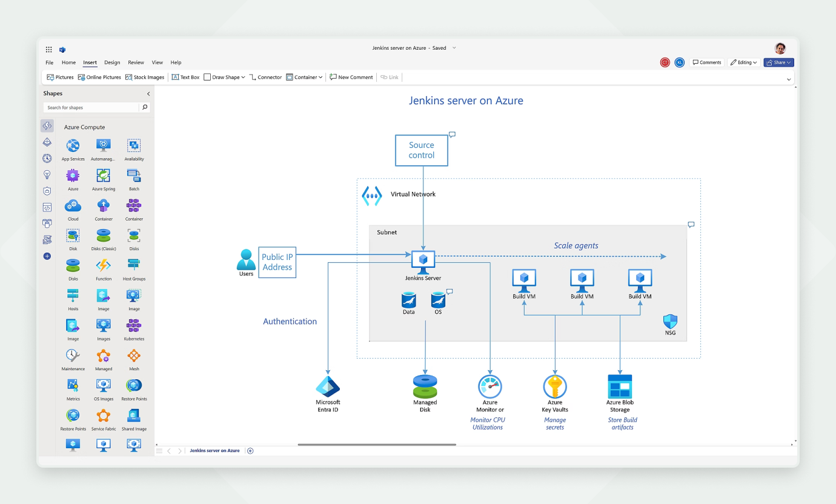Add more stencils with the plus icon
The width and height of the screenshot is (836, 504).
click(47, 256)
